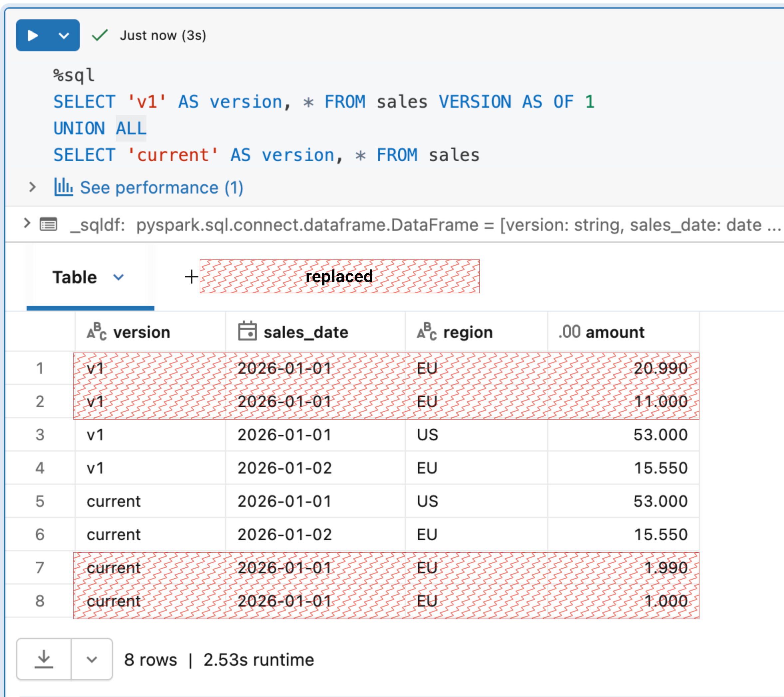Expand the performance details chevron

33,187
